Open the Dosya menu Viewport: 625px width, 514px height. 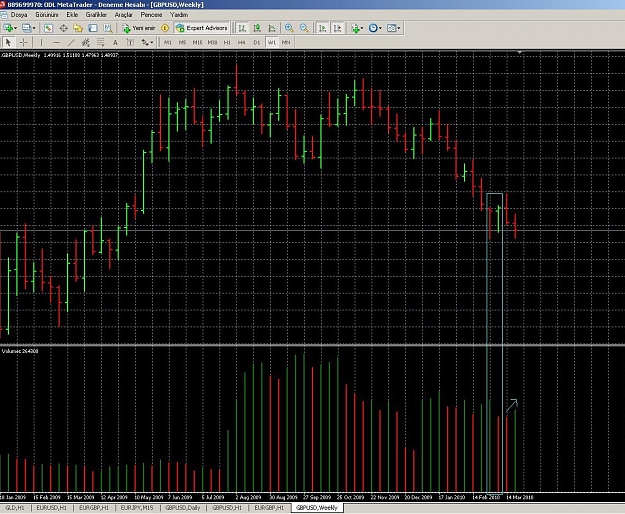[x=19, y=15]
